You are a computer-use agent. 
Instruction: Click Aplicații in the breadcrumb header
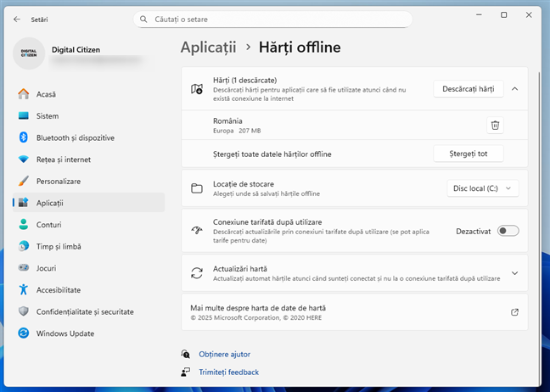[x=208, y=48]
